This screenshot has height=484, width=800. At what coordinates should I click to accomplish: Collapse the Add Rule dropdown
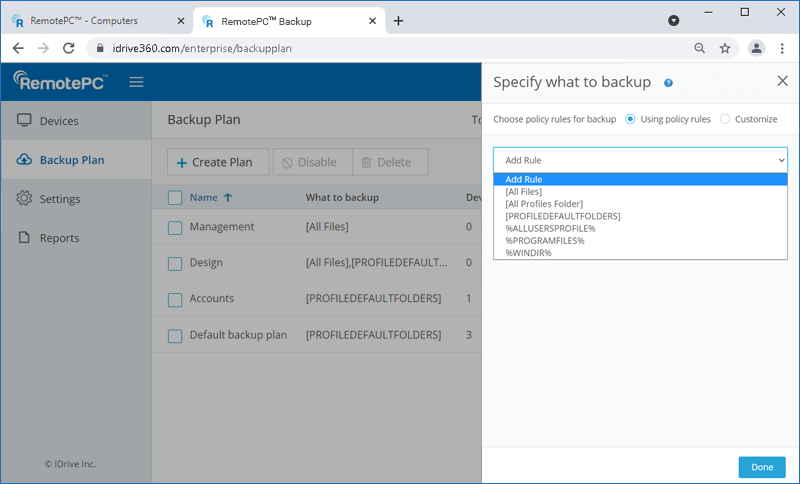(640, 160)
